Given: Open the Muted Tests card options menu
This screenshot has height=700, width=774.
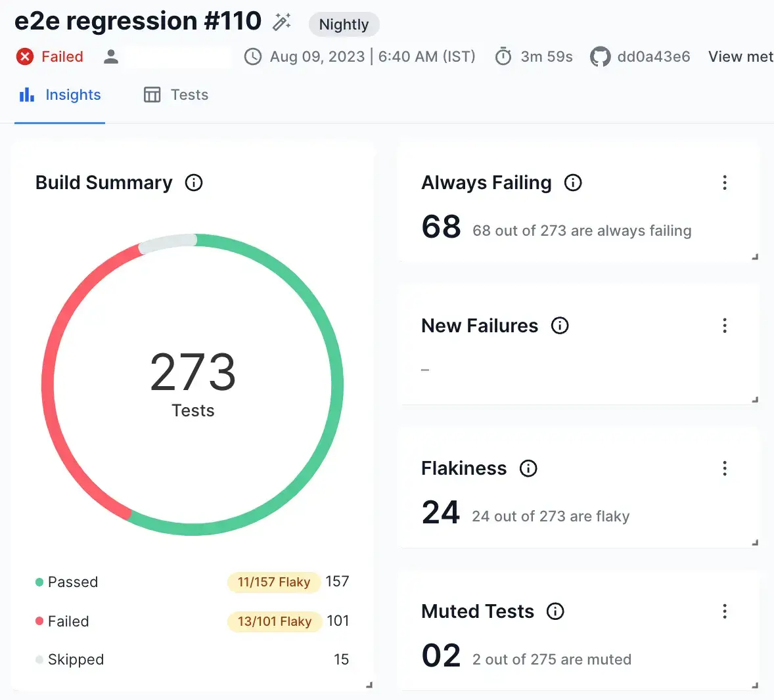Looking at the screenshot, I should (x=725, y=611).
